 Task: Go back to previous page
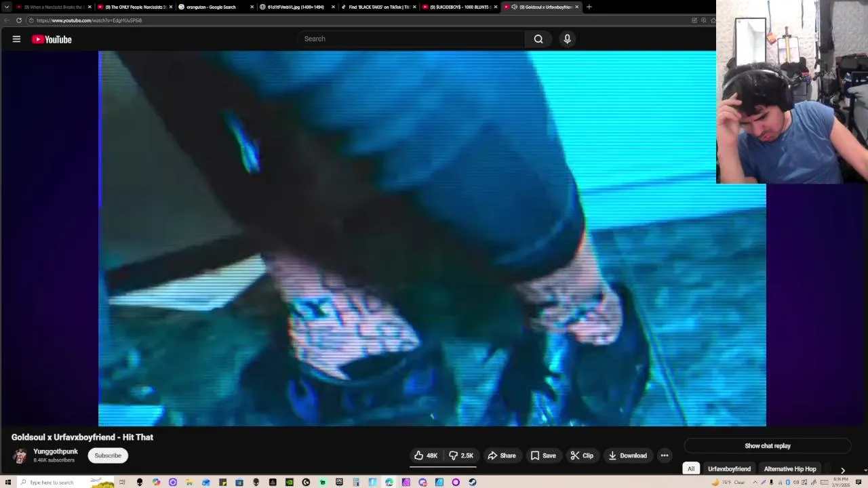[7, 20]
